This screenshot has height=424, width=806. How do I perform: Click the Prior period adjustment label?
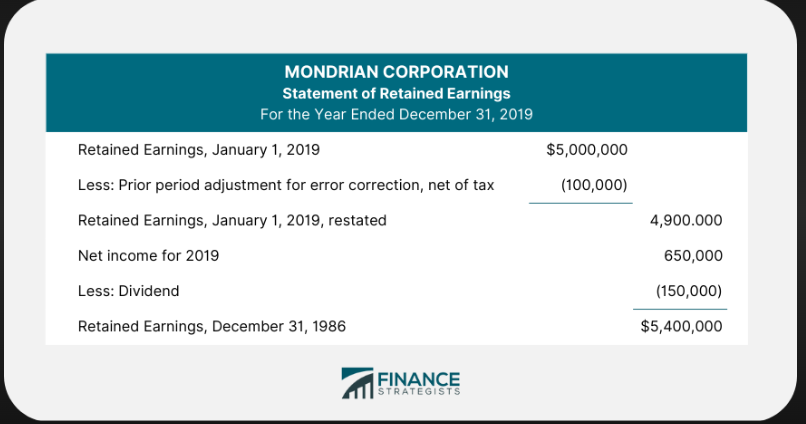(x=286, y=185)
